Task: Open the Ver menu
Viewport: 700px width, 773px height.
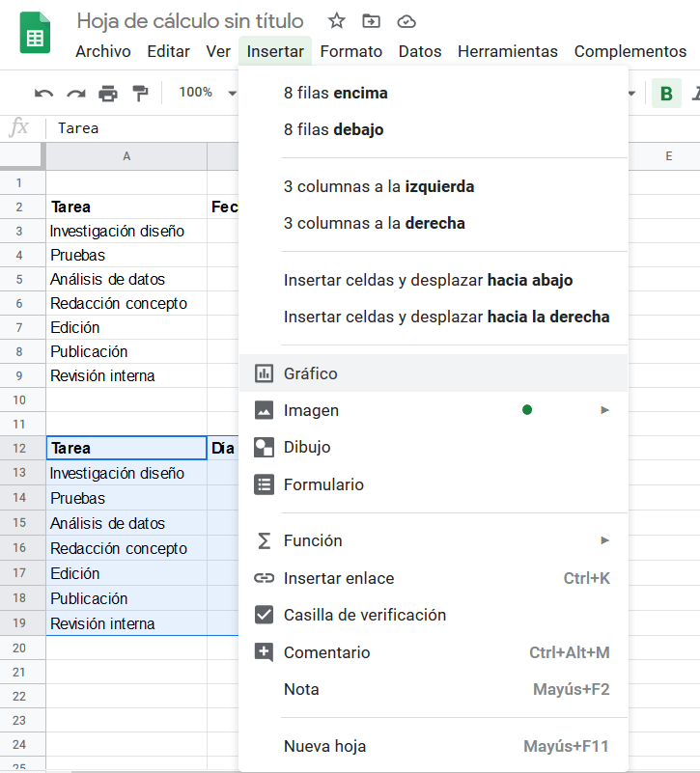Action: 218,51
